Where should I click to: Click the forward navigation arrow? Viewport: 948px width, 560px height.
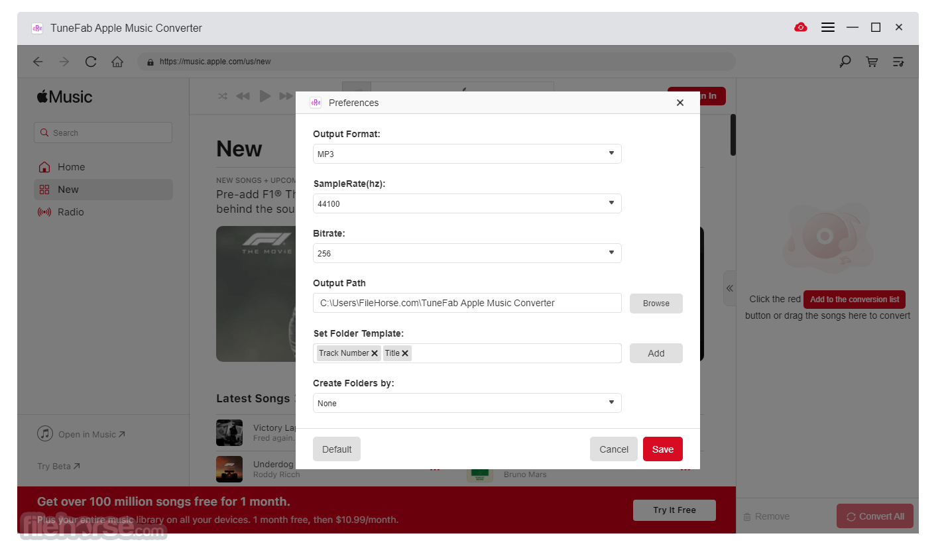(64, 62)
